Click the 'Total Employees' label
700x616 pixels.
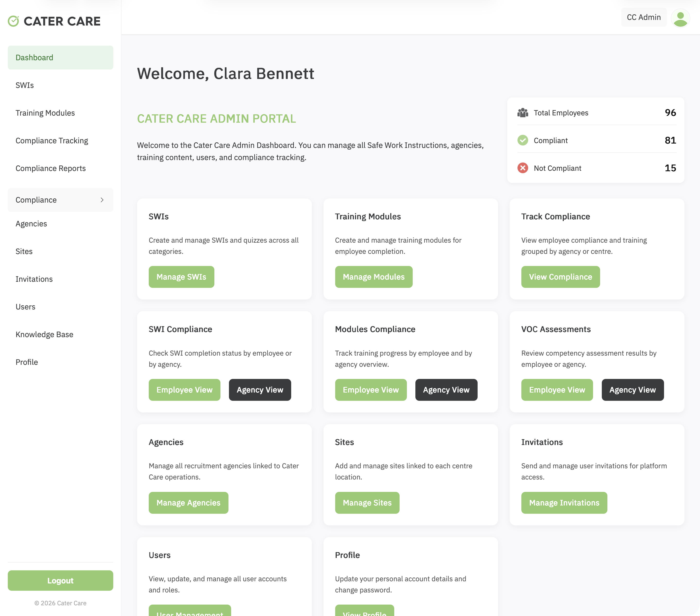click(561, 113)
